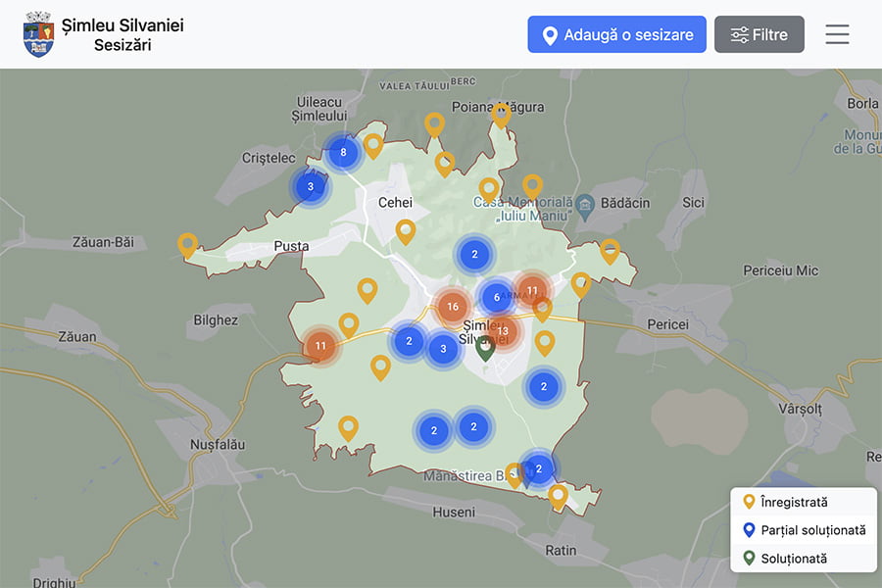Open the blue 3 cluster beside Criștelec
This screenshot has height=588, width=882.
(310, 187)
